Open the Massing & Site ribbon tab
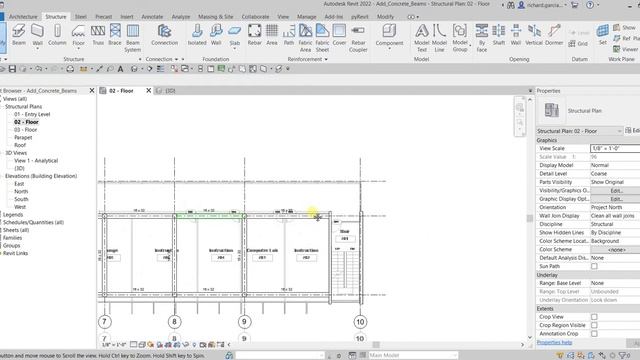Screen dimensions: 640x360 tap(216, 17)
